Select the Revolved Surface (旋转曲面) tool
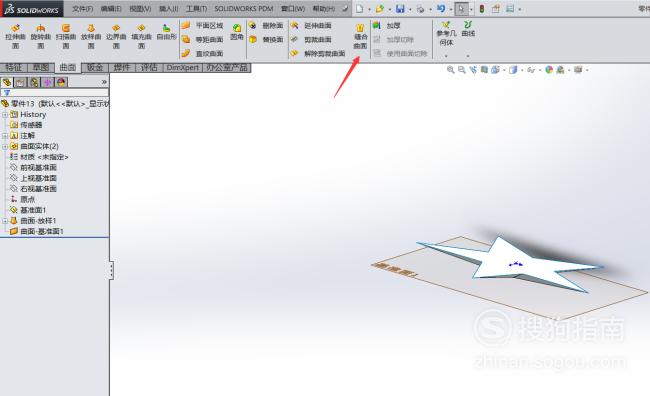Image resolution: width=650 pixels, height=396 pixels. click(x=41, y=36)
